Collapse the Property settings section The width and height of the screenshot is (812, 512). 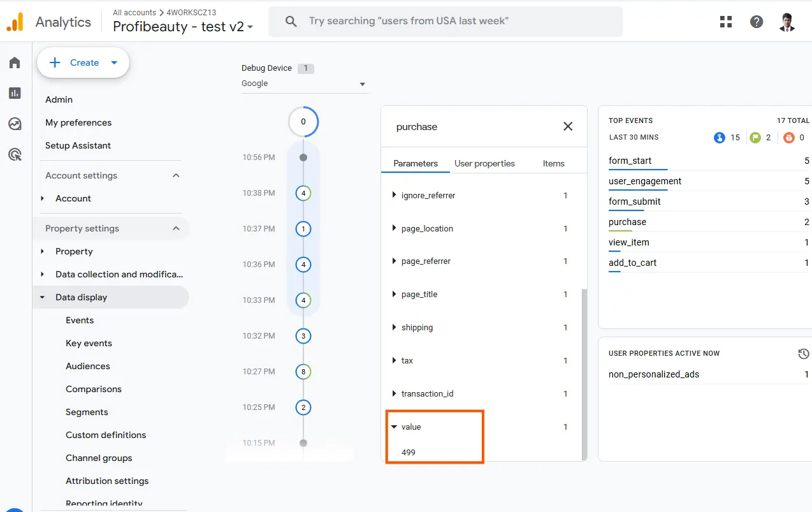[x=177, y=228]
